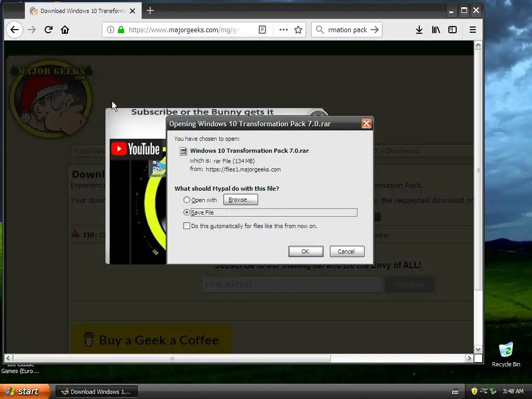This screenshot has height=399, width=532.
Task: Click the horizontal scrollbar right arrow
Action: click(x=469, y=358)
